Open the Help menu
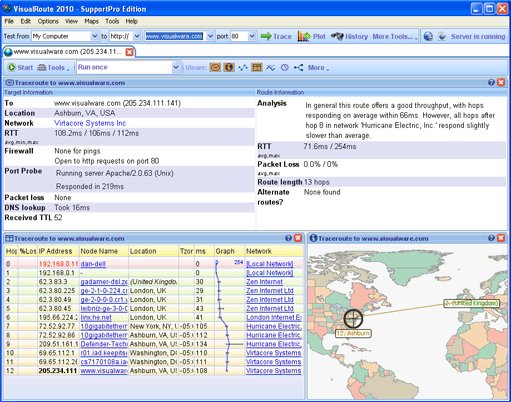This screenshot has height=402, width=511. (132, 21)
